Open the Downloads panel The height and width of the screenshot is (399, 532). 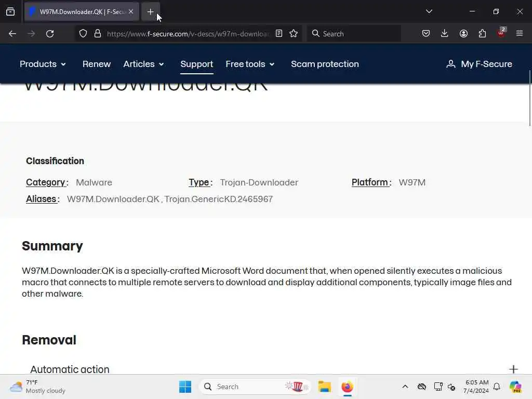pyautogui.click(x=445, y=34)
